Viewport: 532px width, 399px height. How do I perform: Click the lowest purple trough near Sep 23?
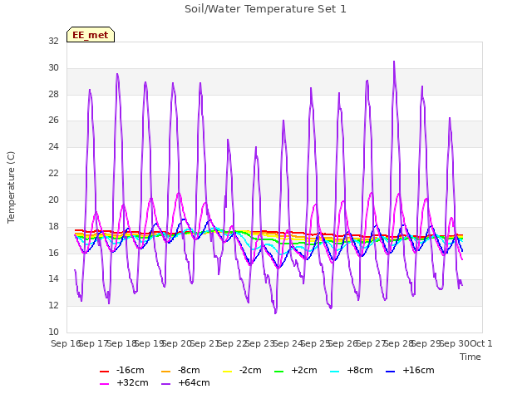point(275,313)
